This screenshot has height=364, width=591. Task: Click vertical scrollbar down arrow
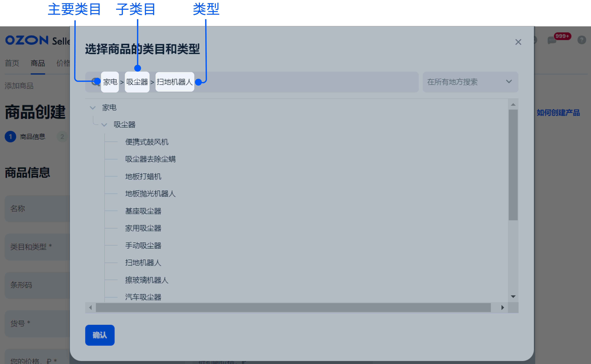[x=513, y=297]
